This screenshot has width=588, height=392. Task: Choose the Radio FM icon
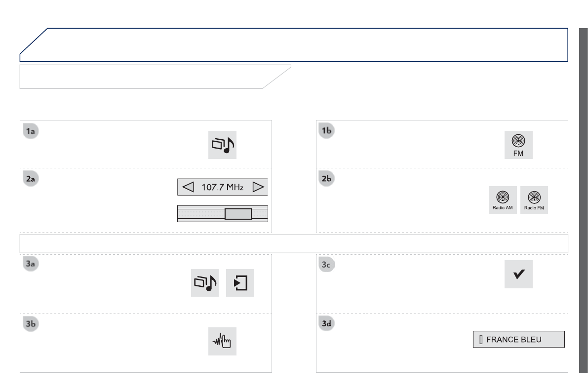pos(534,200)
